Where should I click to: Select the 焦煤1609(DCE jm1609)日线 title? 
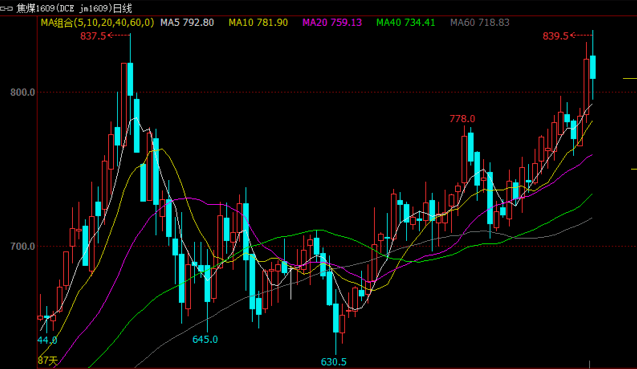click(74, 8)
